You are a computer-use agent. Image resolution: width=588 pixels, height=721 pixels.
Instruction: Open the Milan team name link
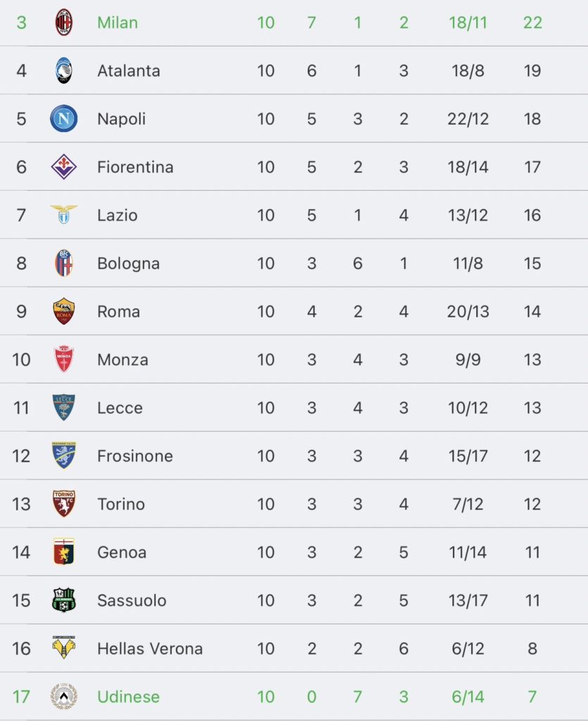point(118,23)
